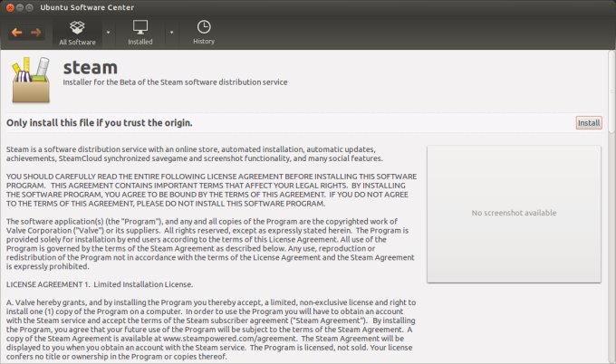The height and width of the screenshot is (364, 616).
Task: Open the History view
Action: coord(204,33)
